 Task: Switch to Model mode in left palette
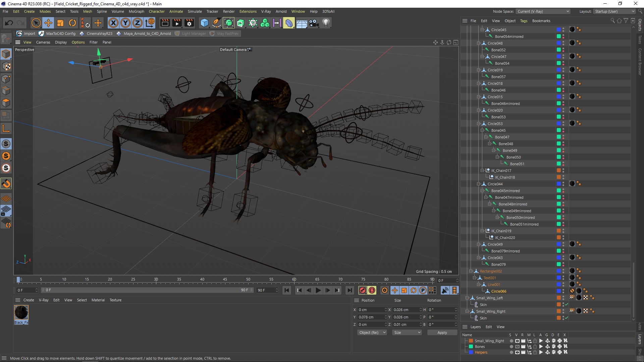(x=6, y=54)
